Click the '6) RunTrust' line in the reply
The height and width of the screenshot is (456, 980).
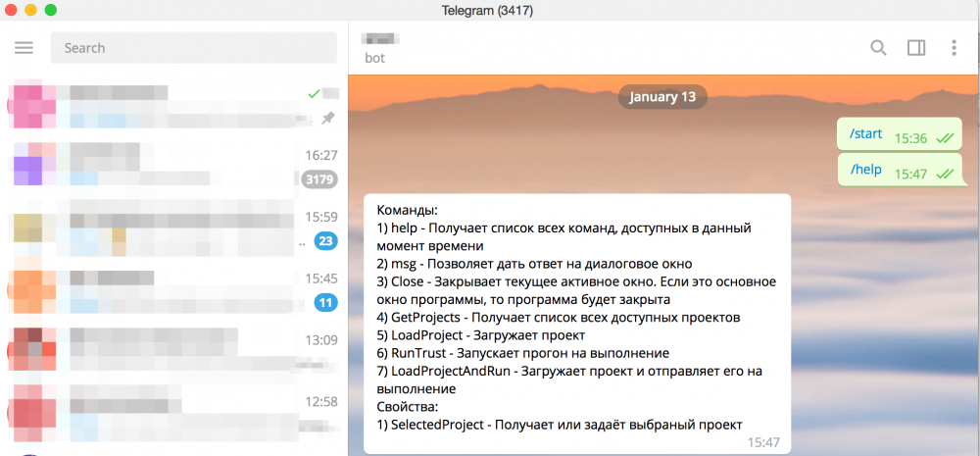[523, 353]
